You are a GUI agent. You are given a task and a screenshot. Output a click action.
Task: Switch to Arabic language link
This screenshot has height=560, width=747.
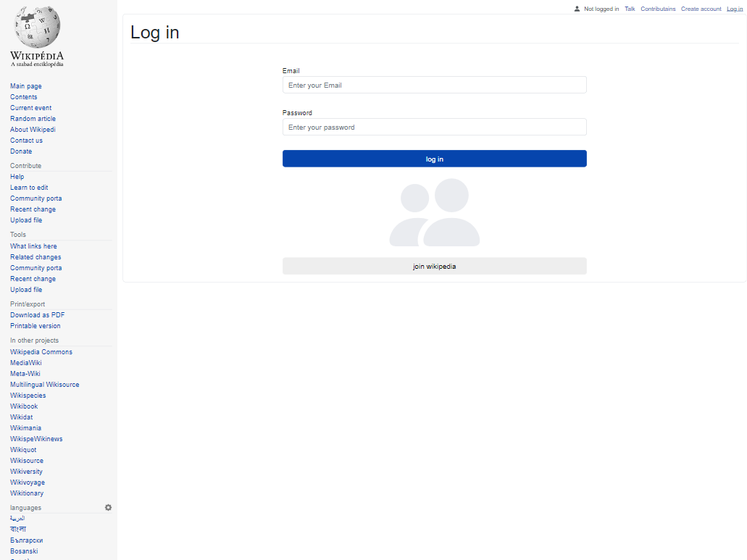[x=17, y=518]
